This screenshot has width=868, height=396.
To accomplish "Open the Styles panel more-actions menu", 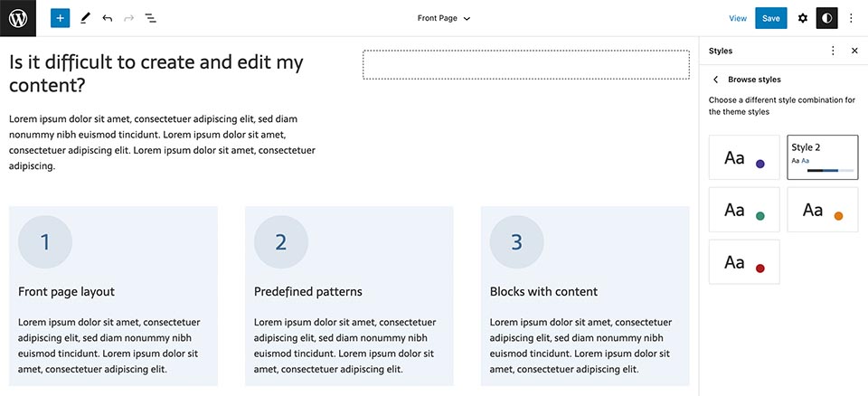I will click(833, 52).
